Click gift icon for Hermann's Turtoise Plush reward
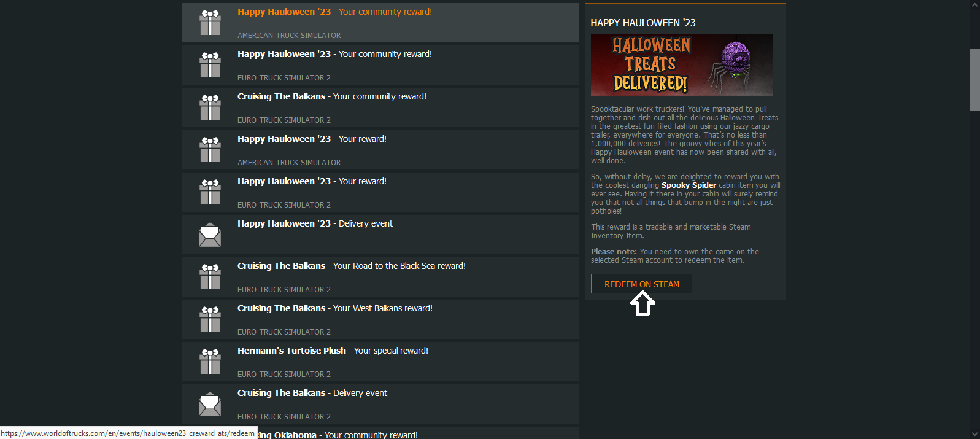Viewport: 980px width, 439px height. coord(210,362)
